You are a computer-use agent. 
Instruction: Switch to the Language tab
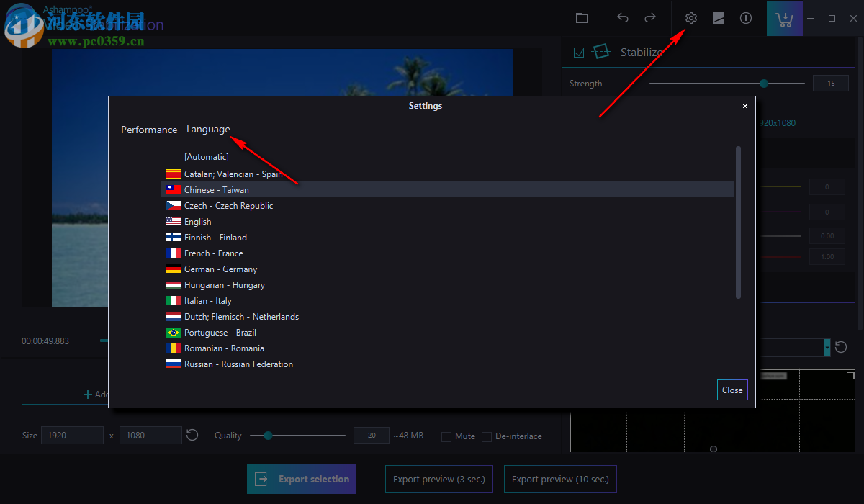tap(208, 130)
